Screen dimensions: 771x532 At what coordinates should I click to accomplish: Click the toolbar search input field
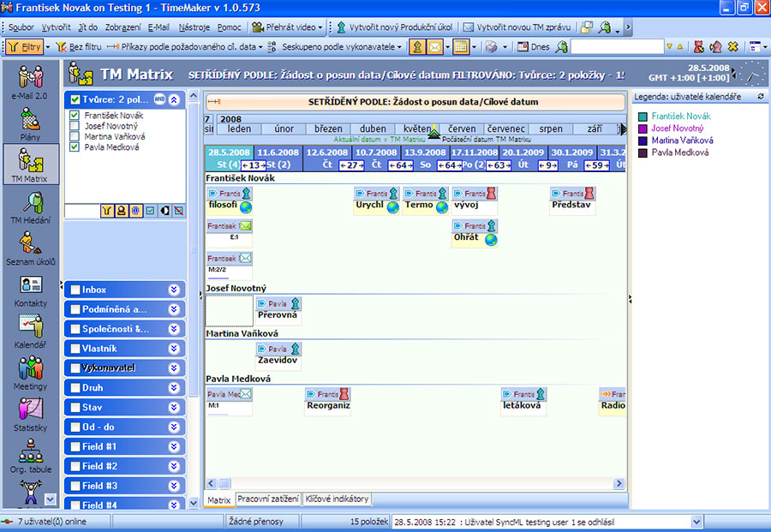(x=617, y=46)
